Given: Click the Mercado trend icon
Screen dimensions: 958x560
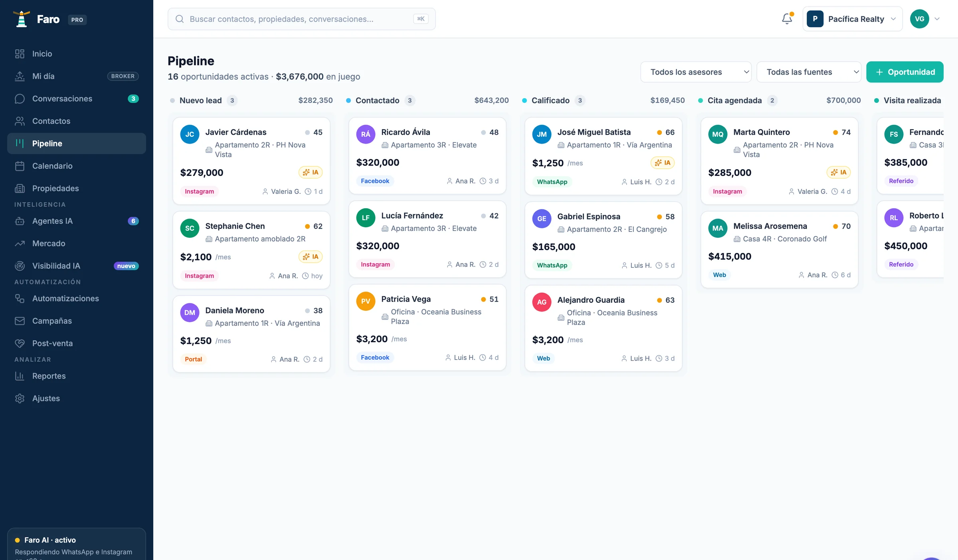Looking at the screenshot, I should click(20, 243).
